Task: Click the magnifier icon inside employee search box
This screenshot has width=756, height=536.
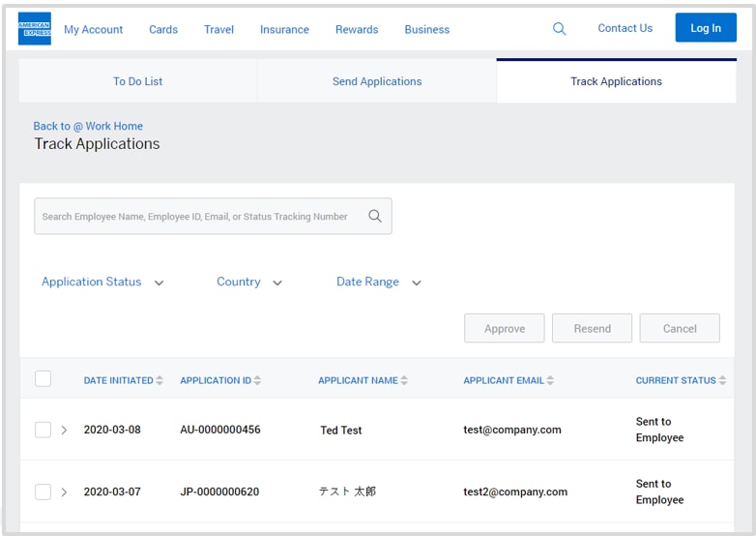Action: point(375,216)
